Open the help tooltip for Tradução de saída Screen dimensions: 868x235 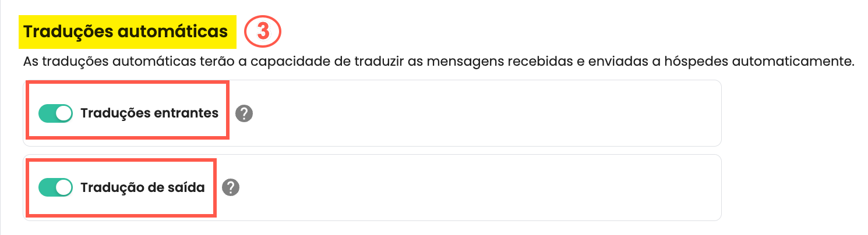pyautogui.click(x=231, y=188)
